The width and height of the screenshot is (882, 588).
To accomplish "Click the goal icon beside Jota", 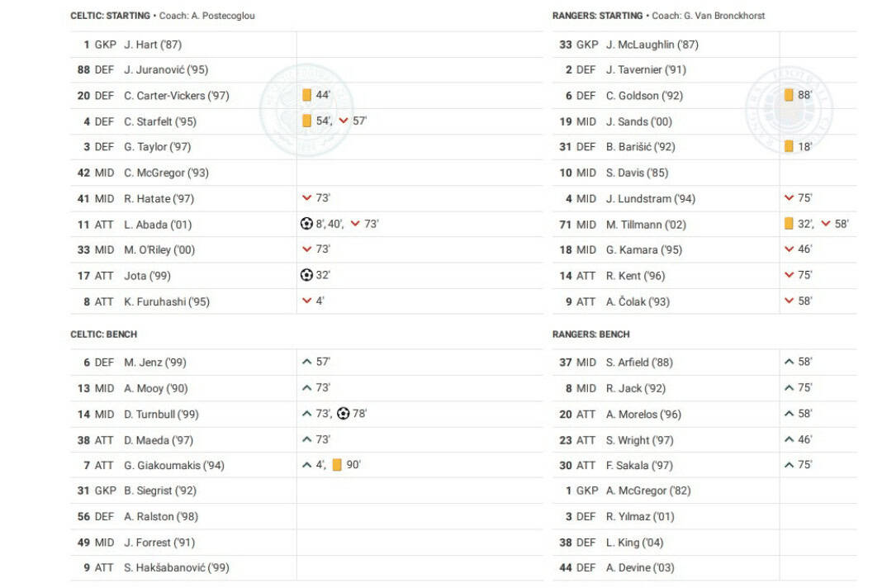I will click(x=306, y=275).
